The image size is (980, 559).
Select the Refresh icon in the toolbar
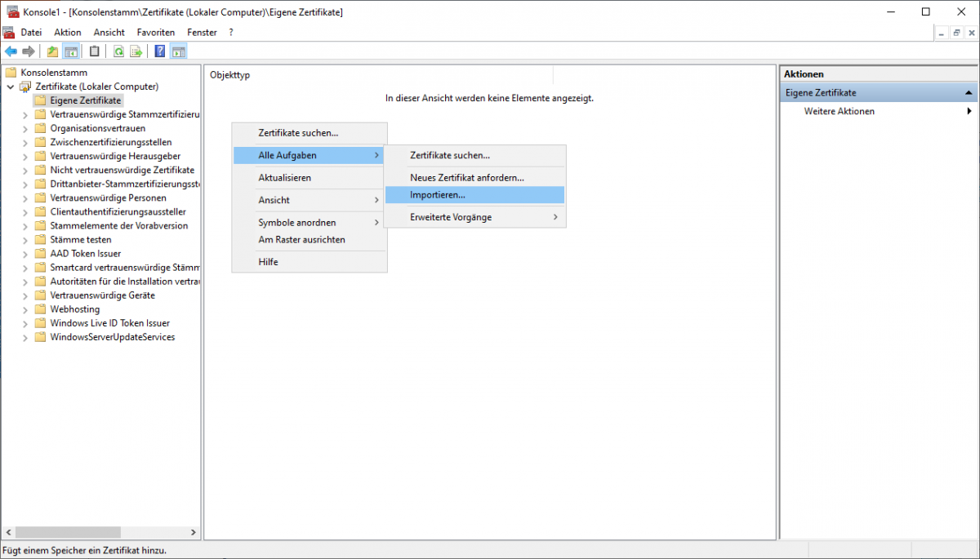[x=118, y=51]
